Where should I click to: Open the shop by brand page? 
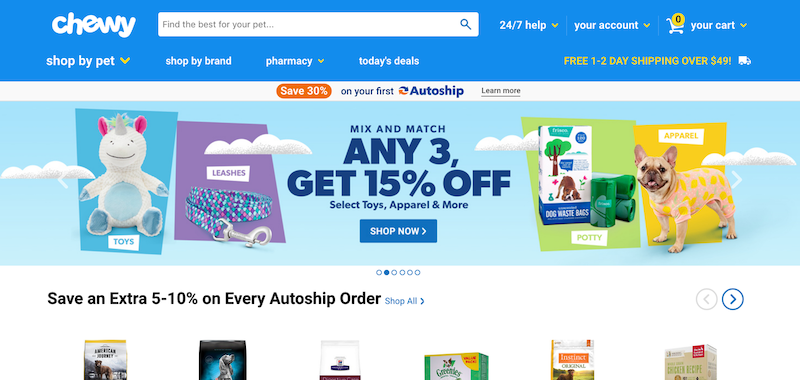pyautogui.click(x=198, y=61)
